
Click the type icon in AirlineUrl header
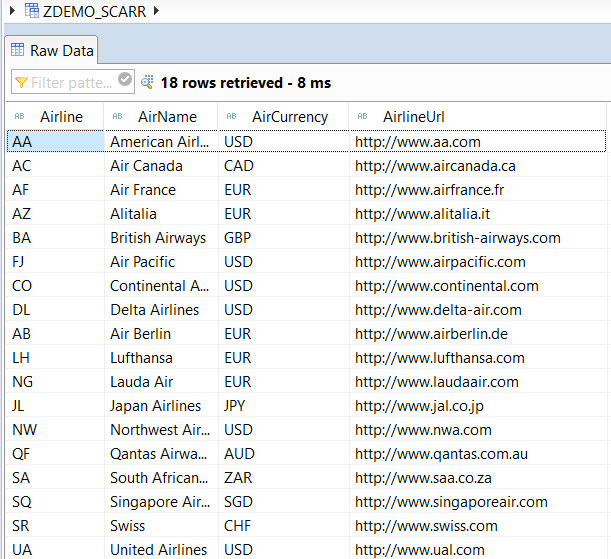coord(362,116)
